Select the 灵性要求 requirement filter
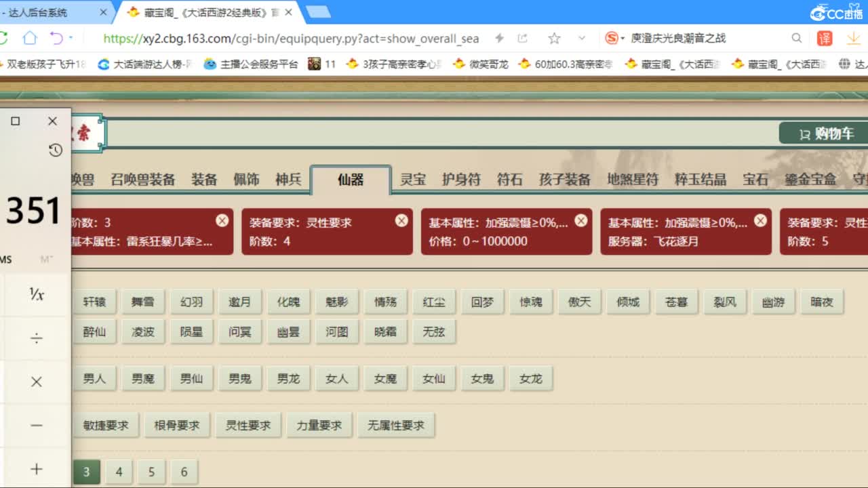The image size is (868, 488). (x=248, y=425)
